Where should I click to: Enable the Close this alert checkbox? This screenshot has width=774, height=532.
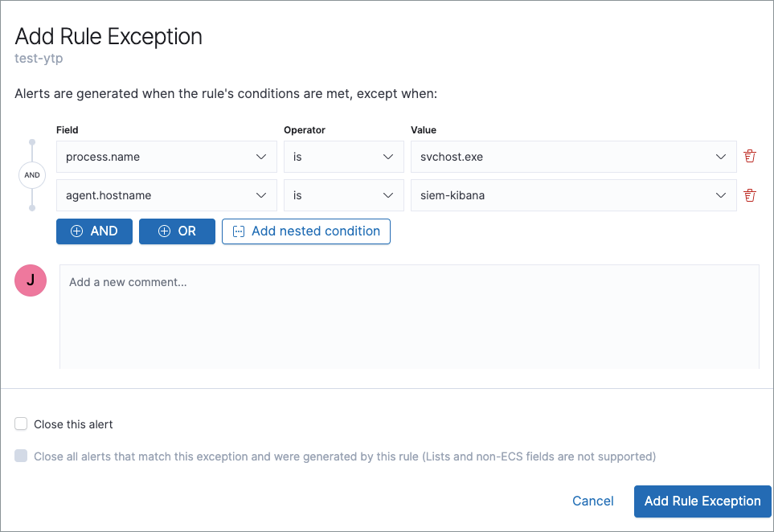[20, 424]
